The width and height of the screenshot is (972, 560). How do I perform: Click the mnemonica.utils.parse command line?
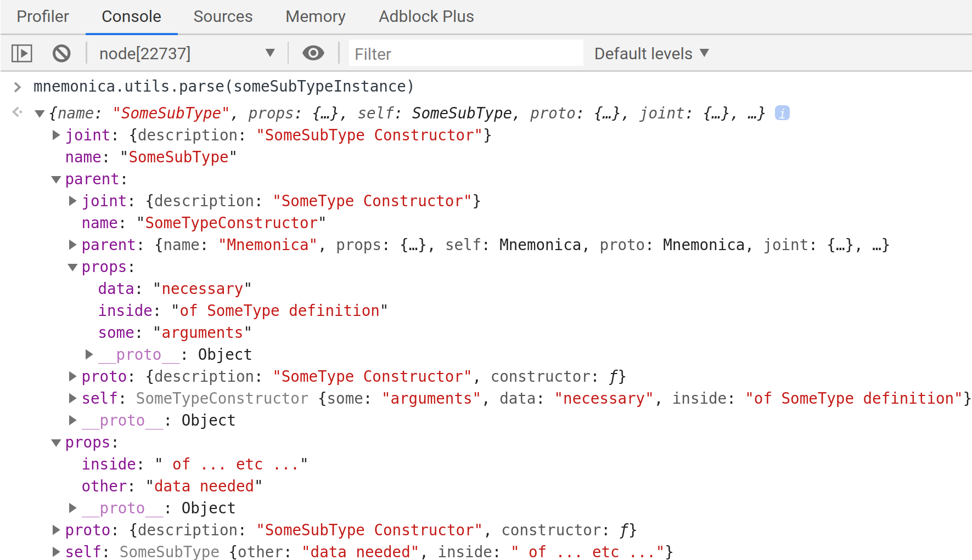pyautogui.click(x=223, y=87)
